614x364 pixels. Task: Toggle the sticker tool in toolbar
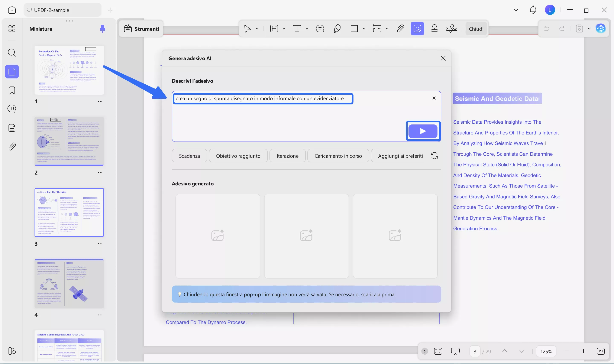pos(417,29)
